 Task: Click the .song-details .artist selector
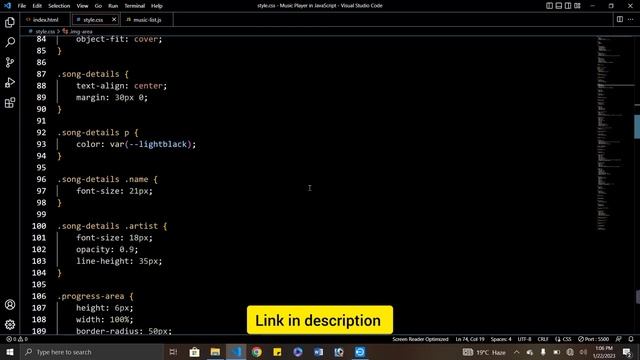[x=107, y=226]
